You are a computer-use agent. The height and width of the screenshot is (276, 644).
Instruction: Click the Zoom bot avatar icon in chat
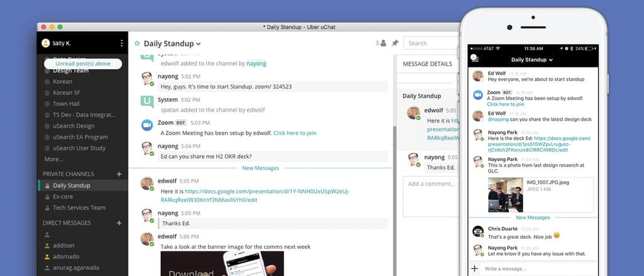tap(147, 125)
